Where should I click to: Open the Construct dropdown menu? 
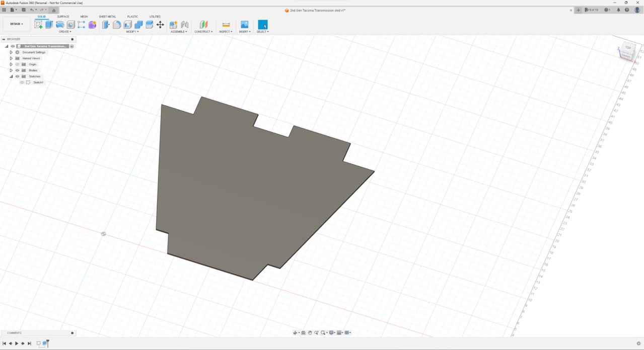click(x=203, y=32)
